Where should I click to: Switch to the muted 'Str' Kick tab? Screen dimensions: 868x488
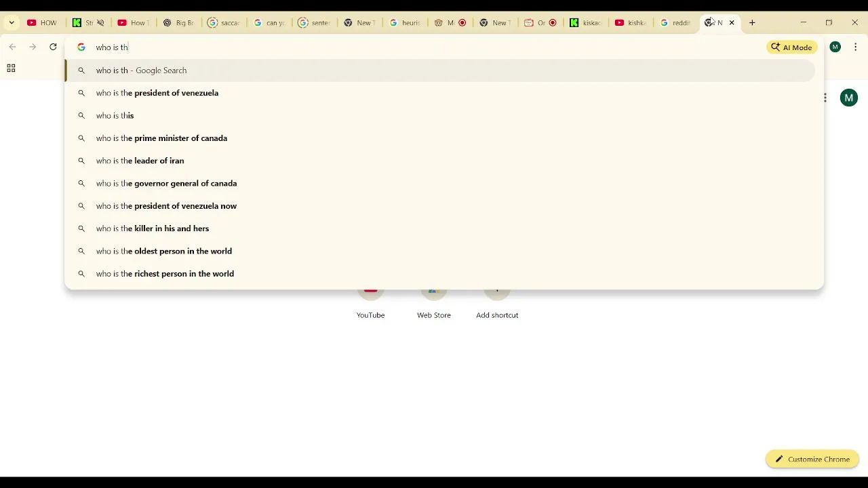88,22
